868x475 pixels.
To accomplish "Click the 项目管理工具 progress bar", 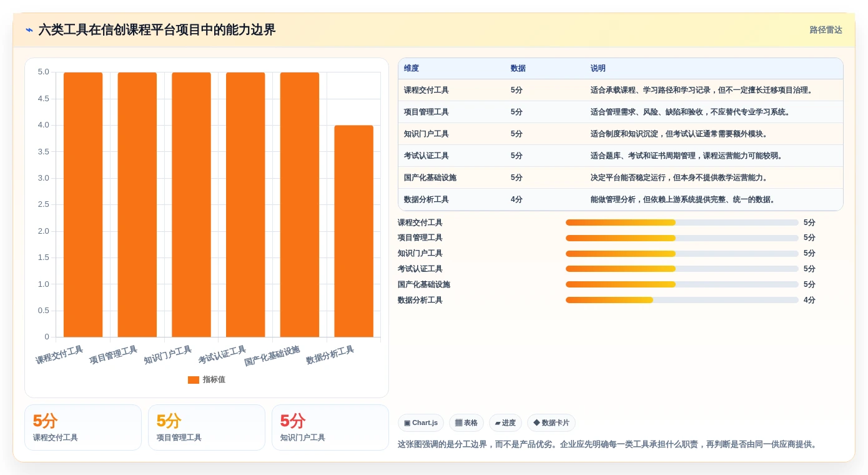I will (x=682, y=238).
